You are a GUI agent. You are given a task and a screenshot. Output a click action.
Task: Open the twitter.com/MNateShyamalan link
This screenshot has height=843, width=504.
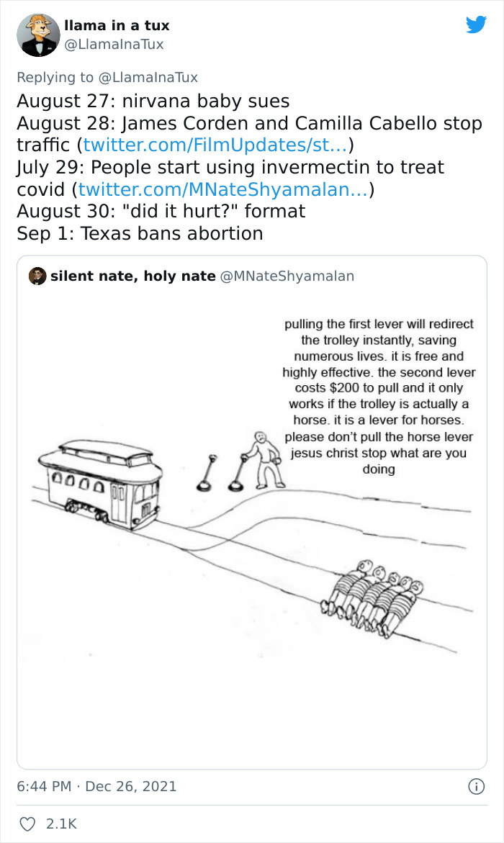point(223,189)
